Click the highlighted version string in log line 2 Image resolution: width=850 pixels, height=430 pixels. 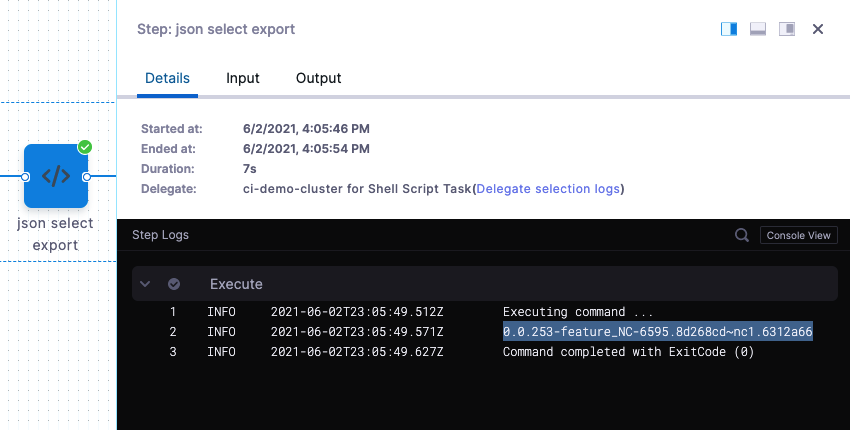click(x=657, y=332)
